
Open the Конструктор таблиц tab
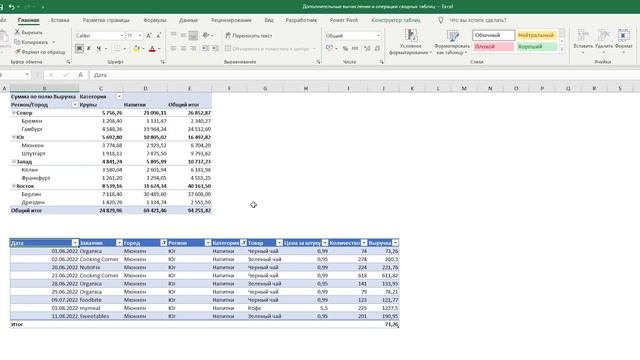pos(396,20)
